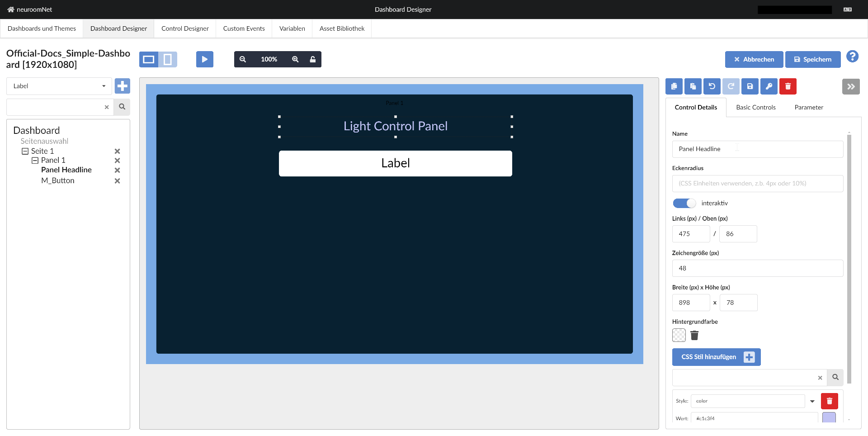Click the lock zoom icon
Screen dimensions: 868x436
pyautogui.click(x=313, y=59)
